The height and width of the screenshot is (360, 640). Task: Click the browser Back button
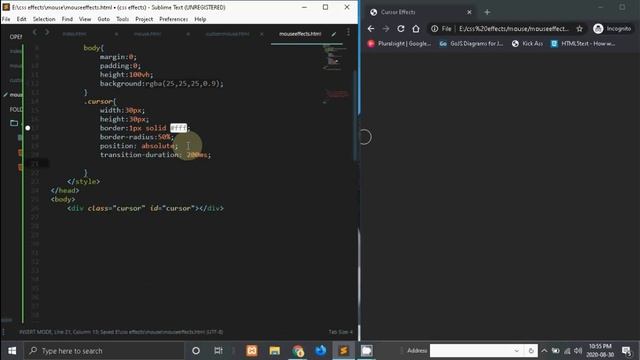(x=371, y=29)
